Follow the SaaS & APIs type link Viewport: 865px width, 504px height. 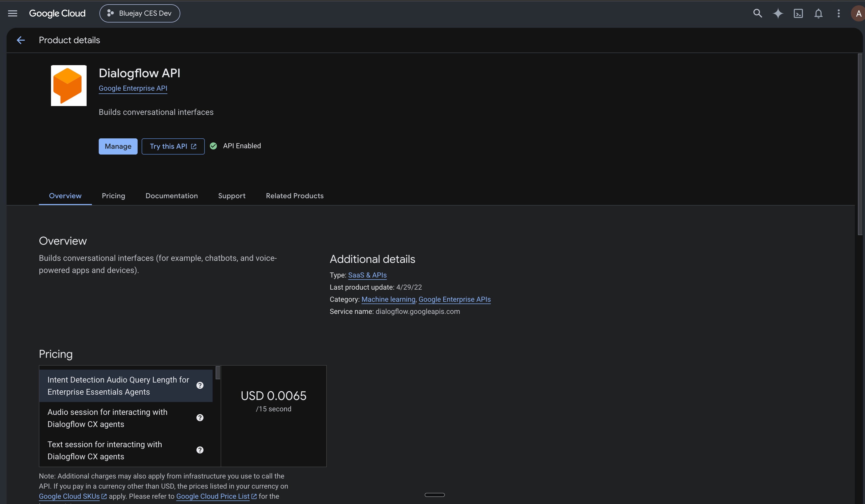[x=367, y=275]
